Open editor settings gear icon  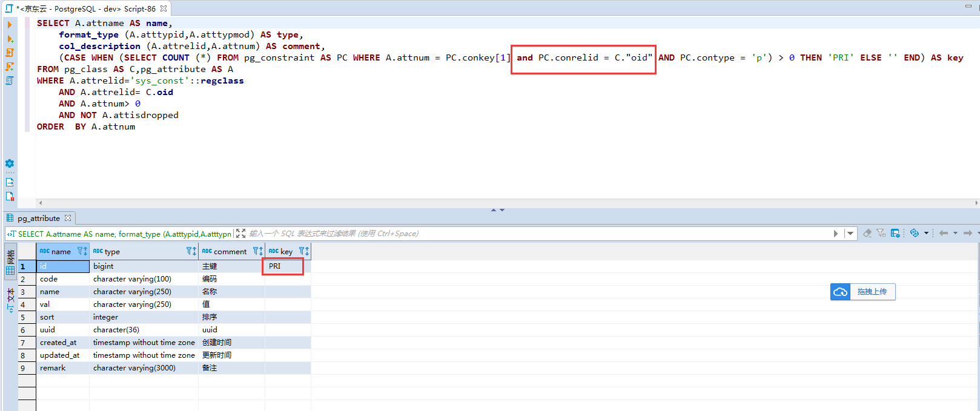tap(10, 163)
